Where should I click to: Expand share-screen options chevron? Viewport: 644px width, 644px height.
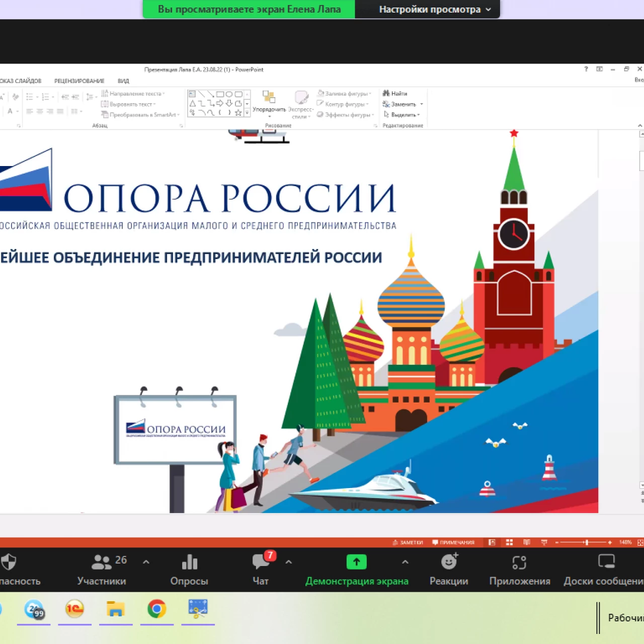405,561
